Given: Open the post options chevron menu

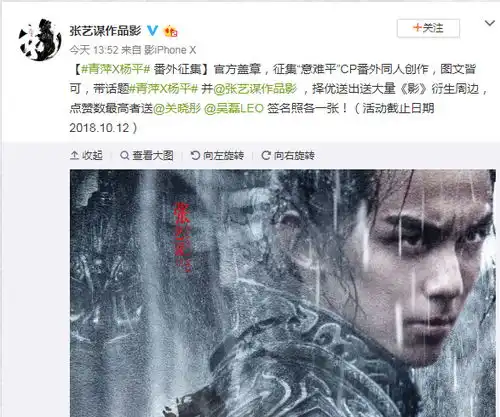Looking at the screenshot, I should (489, 23).
